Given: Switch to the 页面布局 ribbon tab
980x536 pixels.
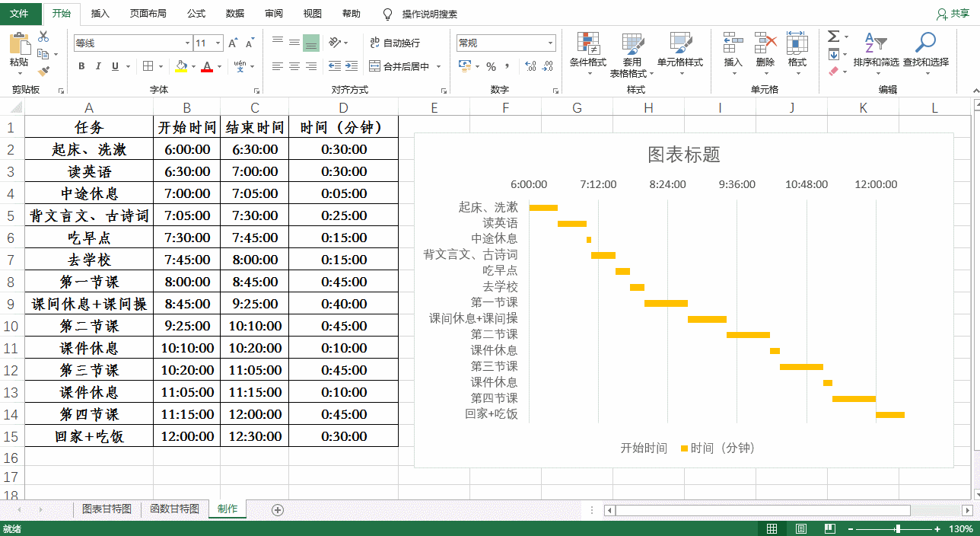Looking at the screenshot, I should click(148, 14).
